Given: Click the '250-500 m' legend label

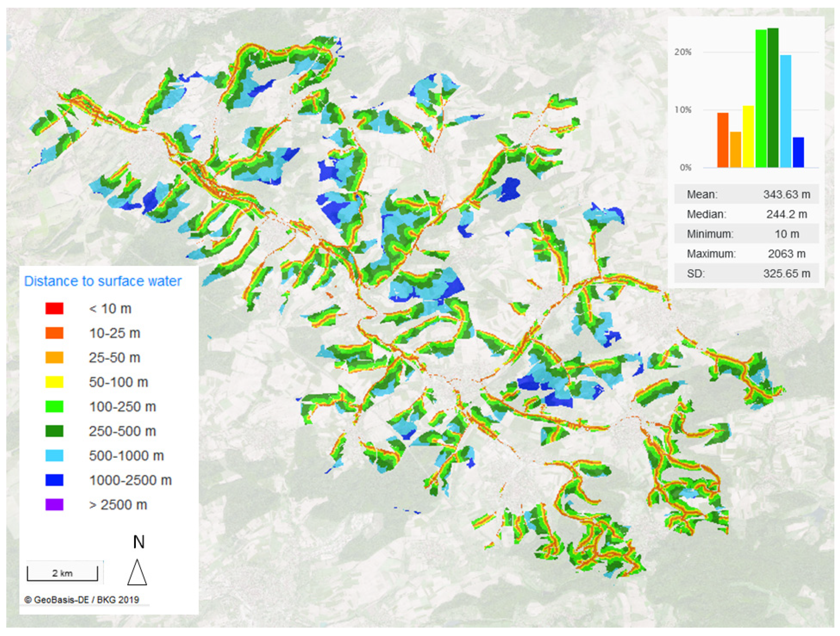Looking at the screenshot, I should point(122,431).
